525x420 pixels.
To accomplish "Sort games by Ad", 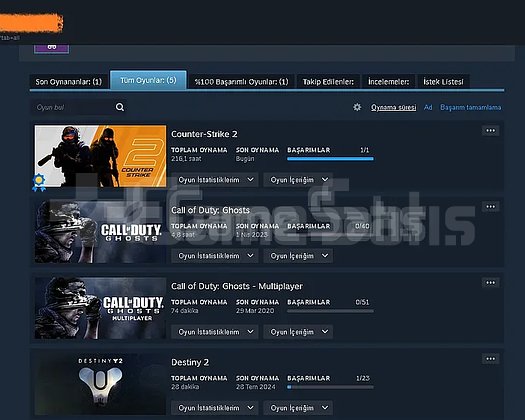I will (428, 108).
